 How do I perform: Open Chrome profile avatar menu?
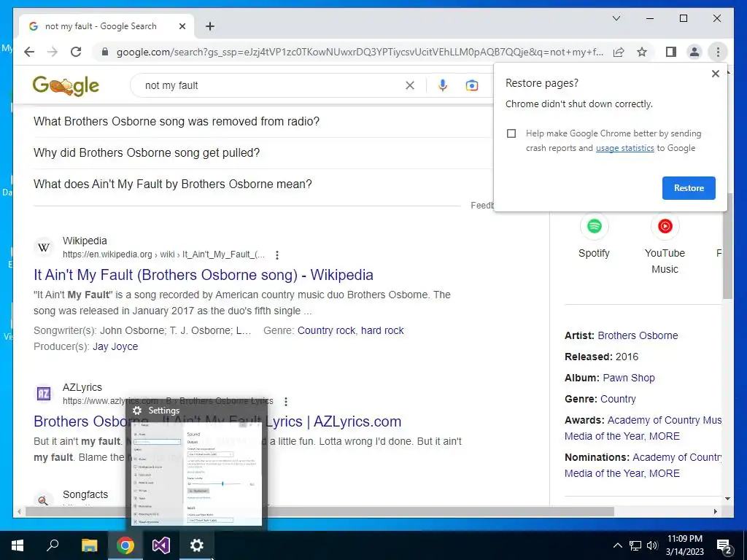pos(694,52)
